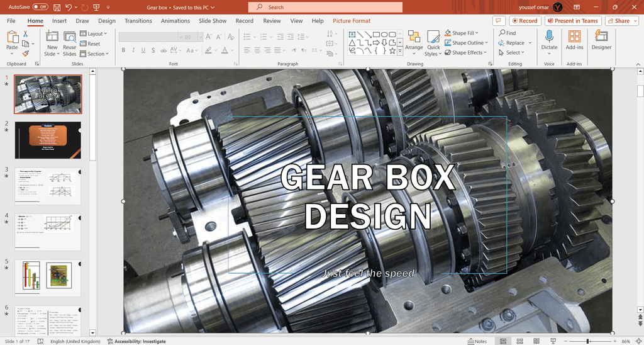Adjust the zoom slider

(x=588, y=341)
